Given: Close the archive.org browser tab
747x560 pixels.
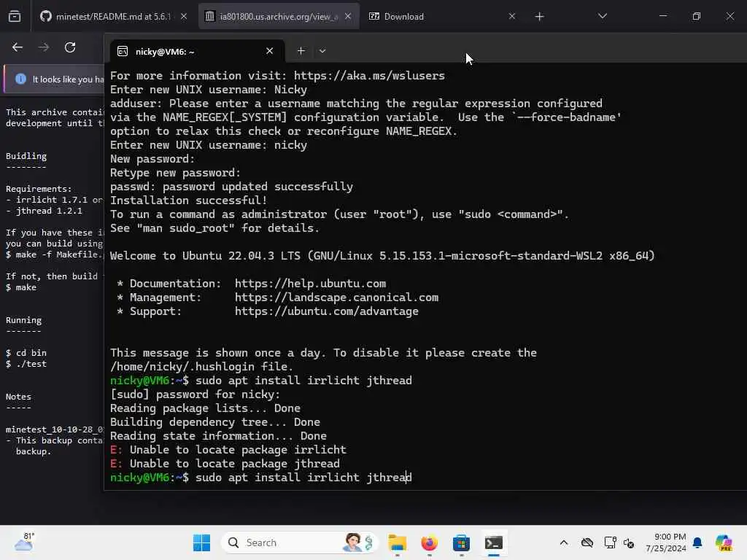Looking at the screenshot, I should (348, 16).
